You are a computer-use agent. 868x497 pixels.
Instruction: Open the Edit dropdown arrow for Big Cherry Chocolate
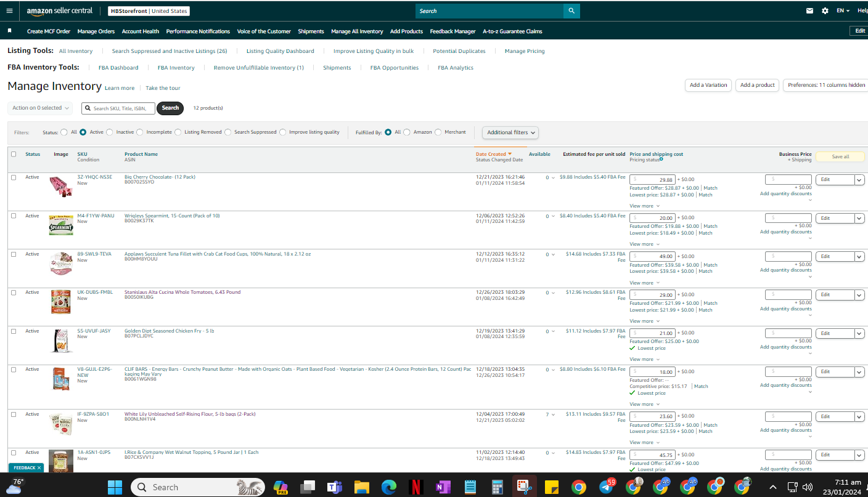pyautogui.click(x=859, y=180)
